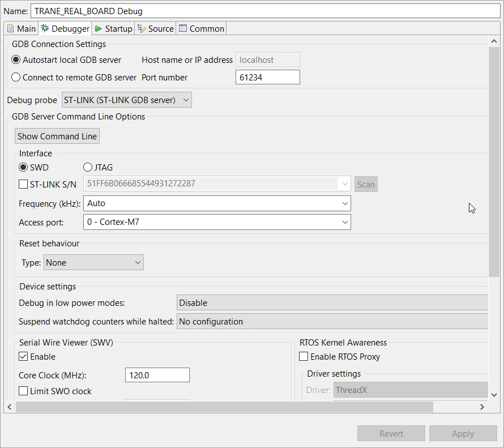Open Debug in low power modes dropdown
504x448 pixels.
(x=332, y=303)
